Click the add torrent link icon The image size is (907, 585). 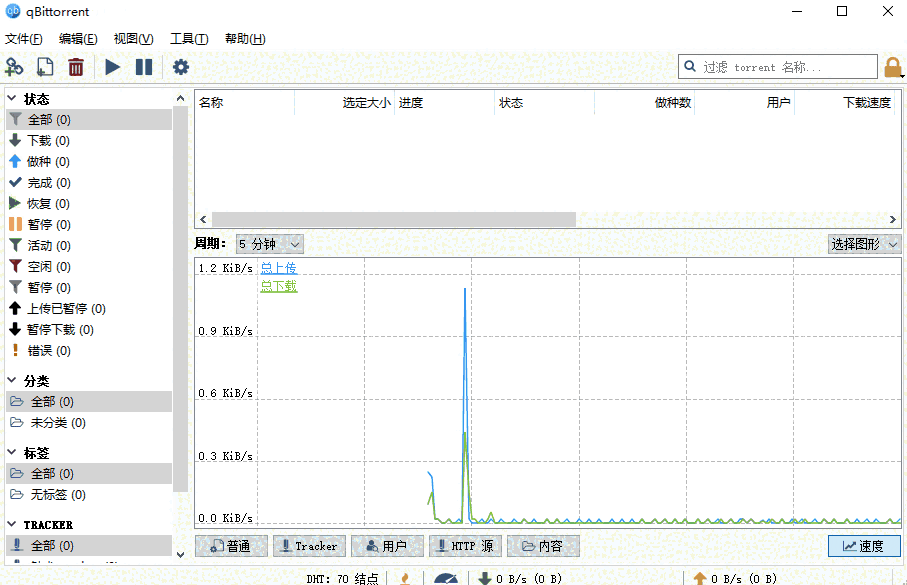[x=14, y=66]
